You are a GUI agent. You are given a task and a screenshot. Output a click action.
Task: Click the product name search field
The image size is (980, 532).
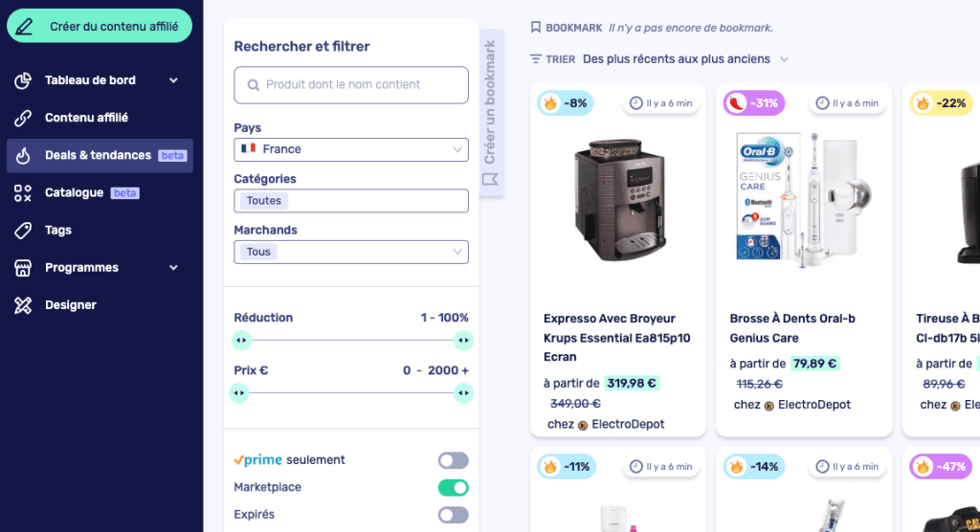[x=351, y=85]
